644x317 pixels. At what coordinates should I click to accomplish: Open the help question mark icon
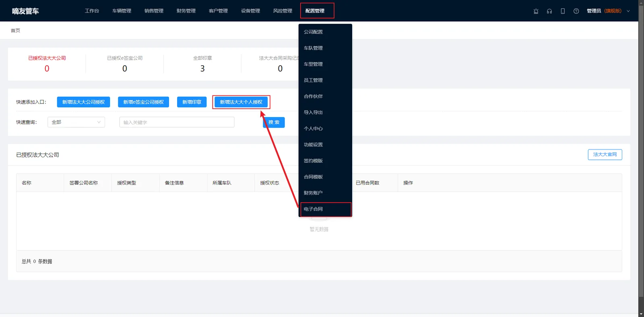tap(576, 11)
